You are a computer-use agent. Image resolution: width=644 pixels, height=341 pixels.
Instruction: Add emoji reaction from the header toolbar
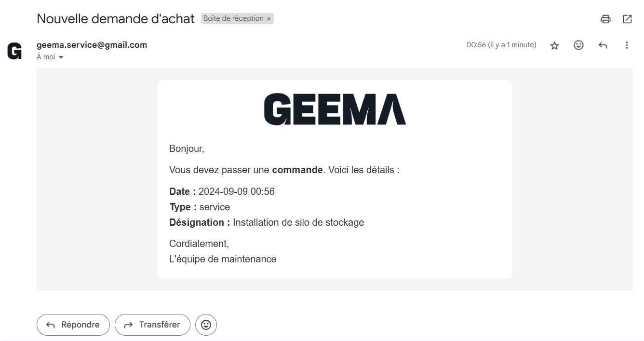578,45
